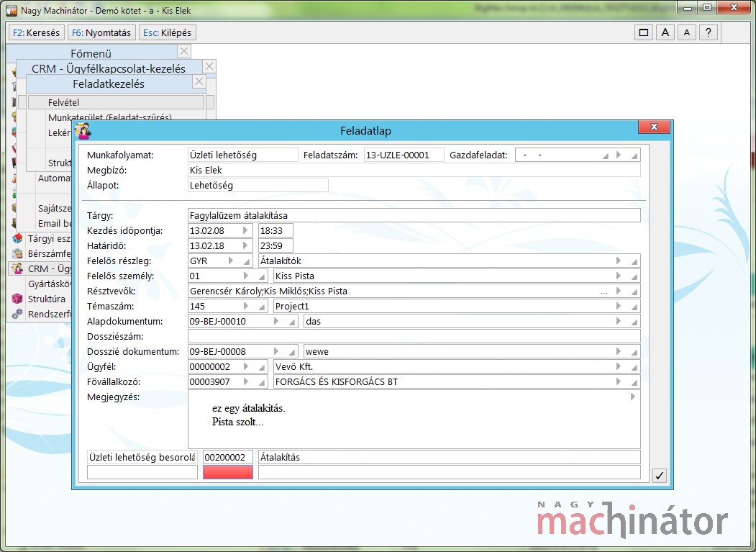Open Struktúra in the main menu
756x552 pixels.
pos(46,299)
